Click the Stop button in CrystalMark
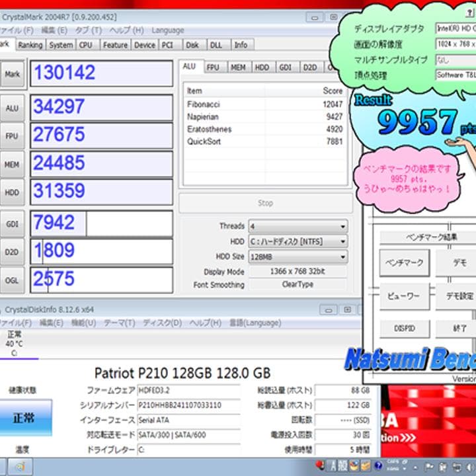The image size is (476, 476). (265, 203)
